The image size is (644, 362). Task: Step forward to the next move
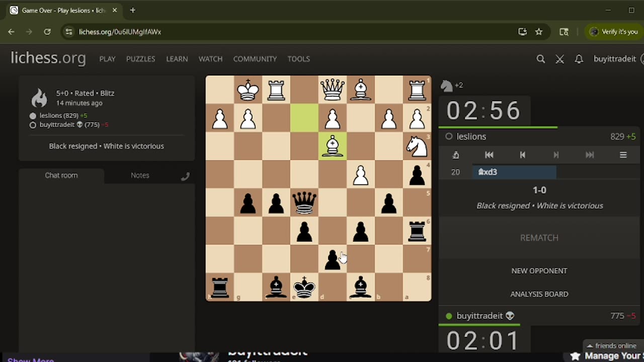point(556,155)
